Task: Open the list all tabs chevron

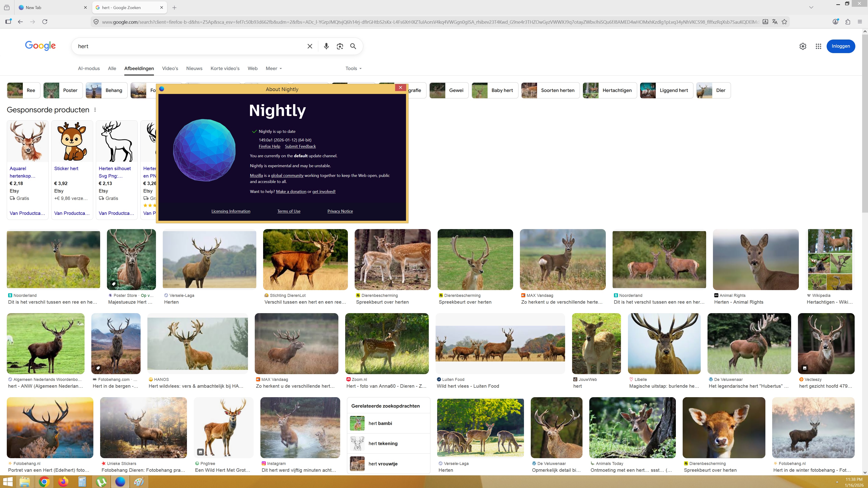Action: [x=811, y=7]
